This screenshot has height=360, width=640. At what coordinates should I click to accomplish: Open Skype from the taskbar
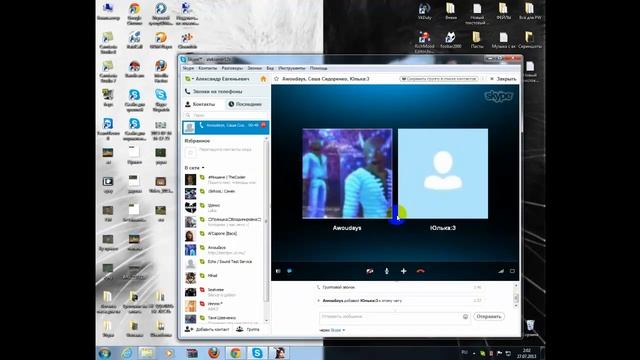[x=257, y=353]
